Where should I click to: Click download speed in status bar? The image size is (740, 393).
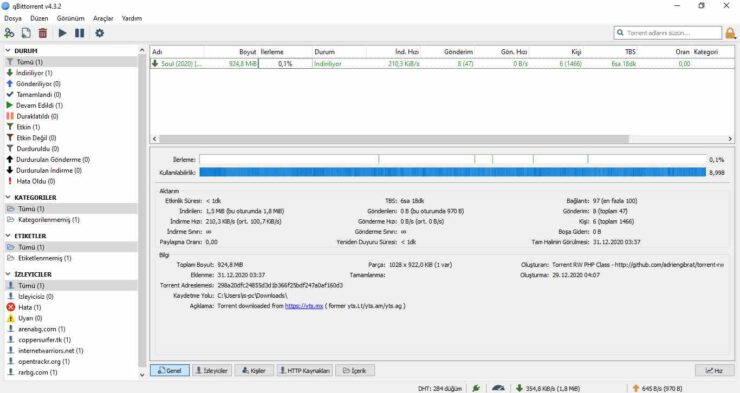(x=547, y=388)
